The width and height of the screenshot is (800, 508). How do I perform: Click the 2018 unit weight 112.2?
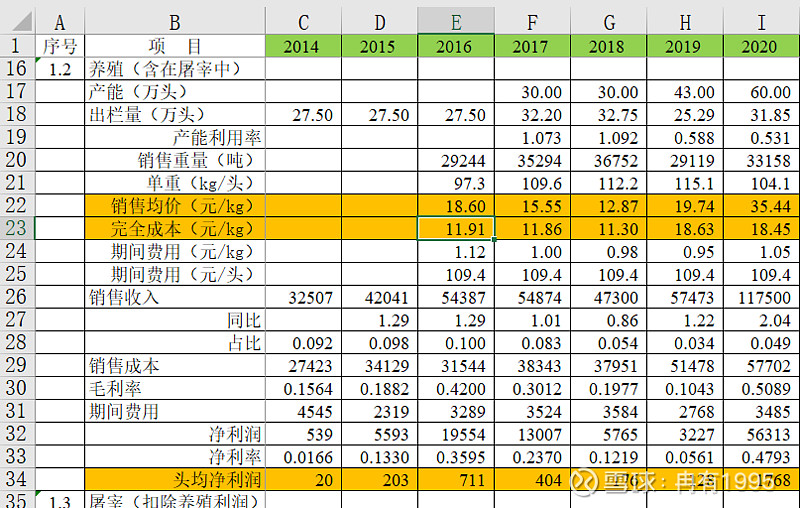click(609, 183)
